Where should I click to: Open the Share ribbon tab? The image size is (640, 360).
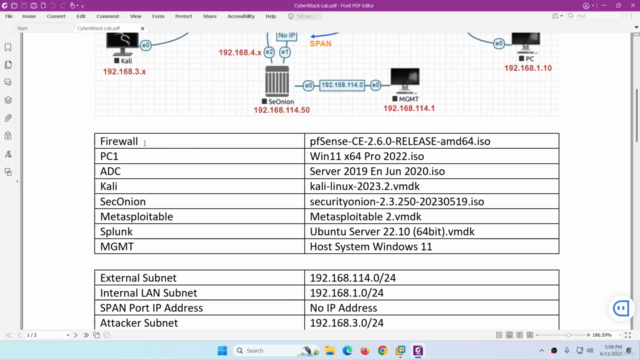(x=210, y=16)
